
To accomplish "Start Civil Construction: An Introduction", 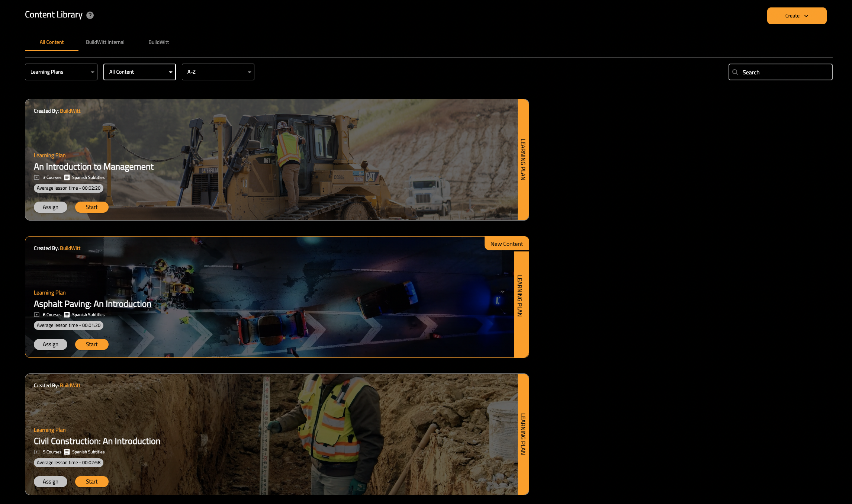I will pos(91,482).
